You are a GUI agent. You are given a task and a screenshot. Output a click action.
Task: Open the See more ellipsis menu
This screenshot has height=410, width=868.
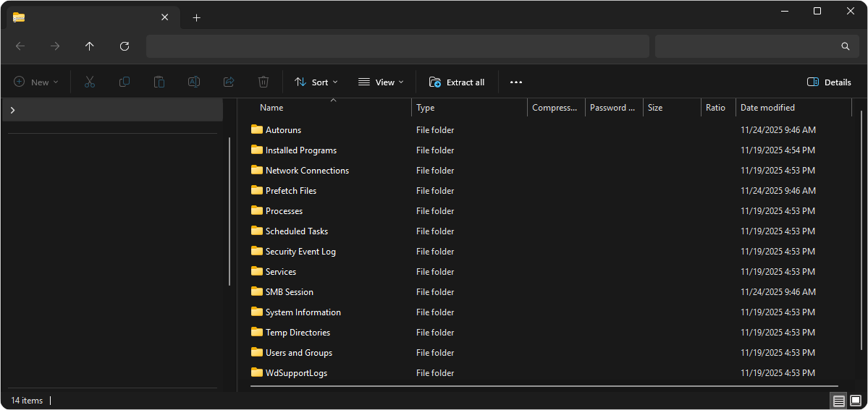point(515,82)
